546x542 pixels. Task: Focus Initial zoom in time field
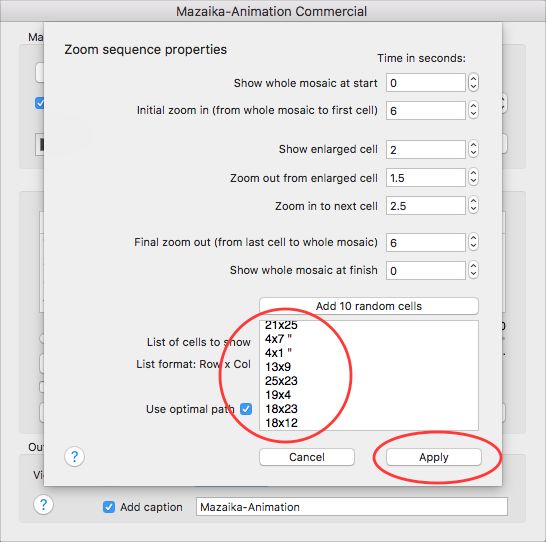coord(426,111)
